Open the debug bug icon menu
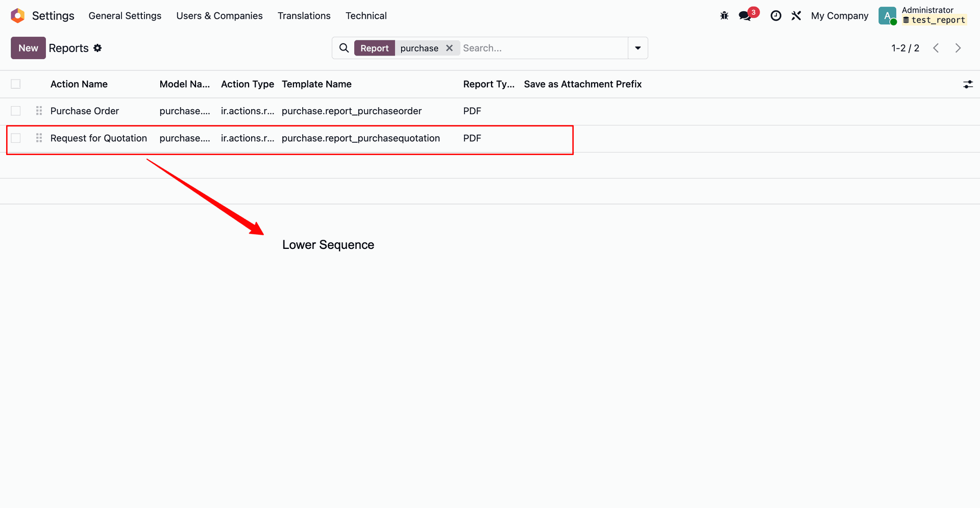The width and height of the screenshot is (980, 508). (724, 16)
